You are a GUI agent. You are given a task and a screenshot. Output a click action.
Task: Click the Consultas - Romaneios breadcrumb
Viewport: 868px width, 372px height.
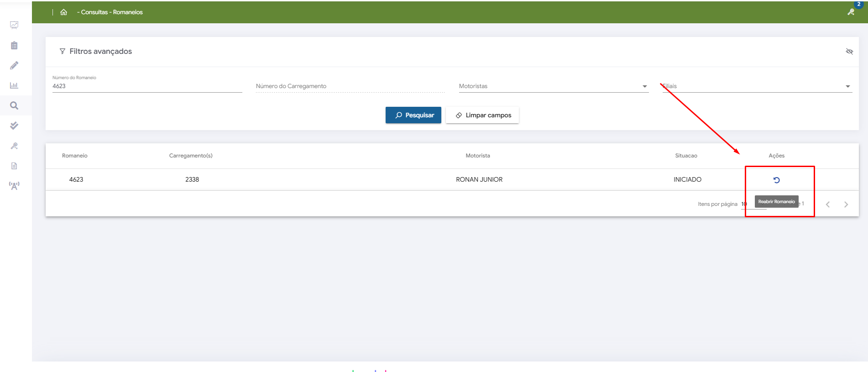[x=110, y=12]
